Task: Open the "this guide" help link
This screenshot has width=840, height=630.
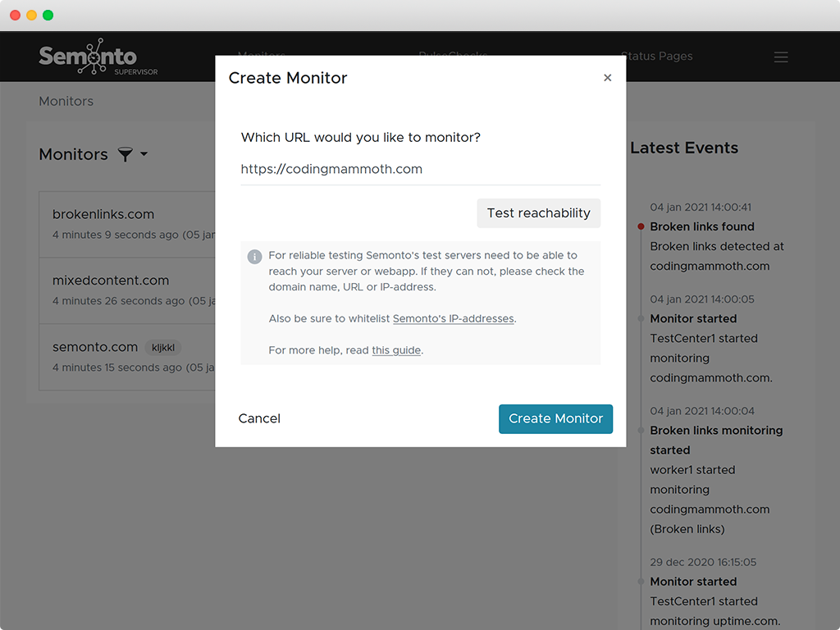Action: pos(396,350)
